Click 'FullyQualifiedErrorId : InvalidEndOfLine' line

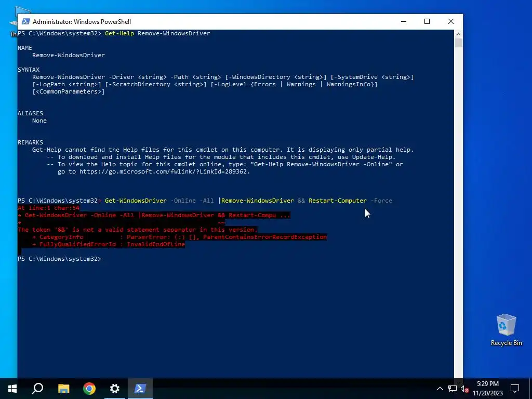pyautogui.click(x=109, y=244)
